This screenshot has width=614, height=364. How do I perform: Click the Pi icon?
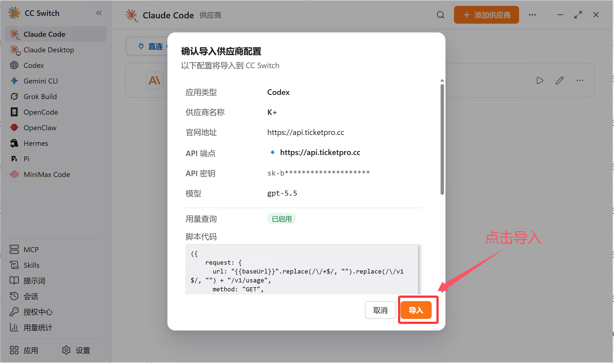14,159
